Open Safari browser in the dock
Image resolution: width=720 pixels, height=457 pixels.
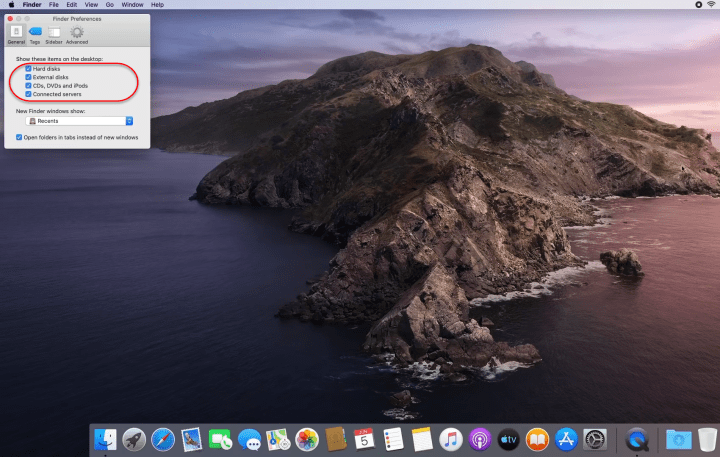point(163,440)
